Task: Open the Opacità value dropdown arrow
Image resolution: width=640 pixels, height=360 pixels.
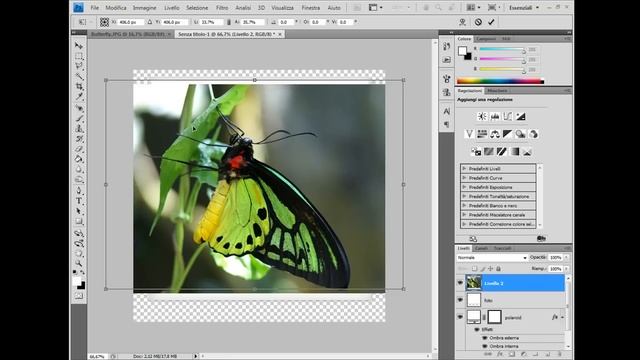Action: pos(567,258)
